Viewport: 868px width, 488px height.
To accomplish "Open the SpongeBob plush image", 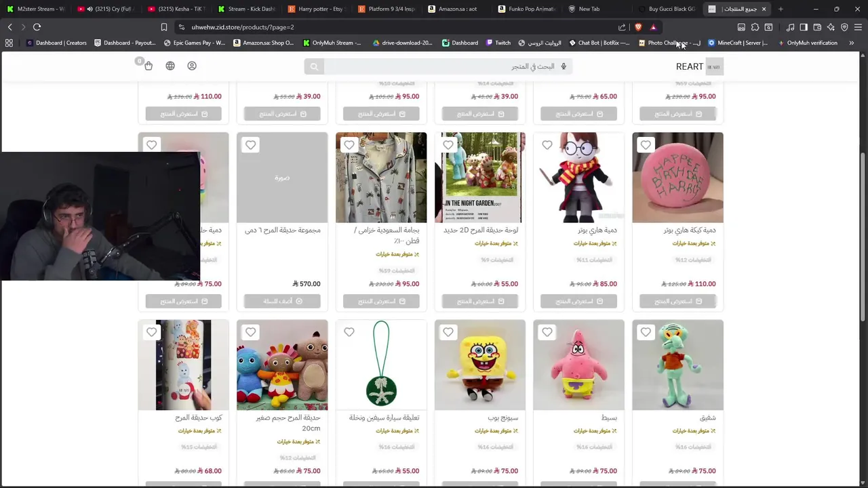I will [x=479, y=365].
